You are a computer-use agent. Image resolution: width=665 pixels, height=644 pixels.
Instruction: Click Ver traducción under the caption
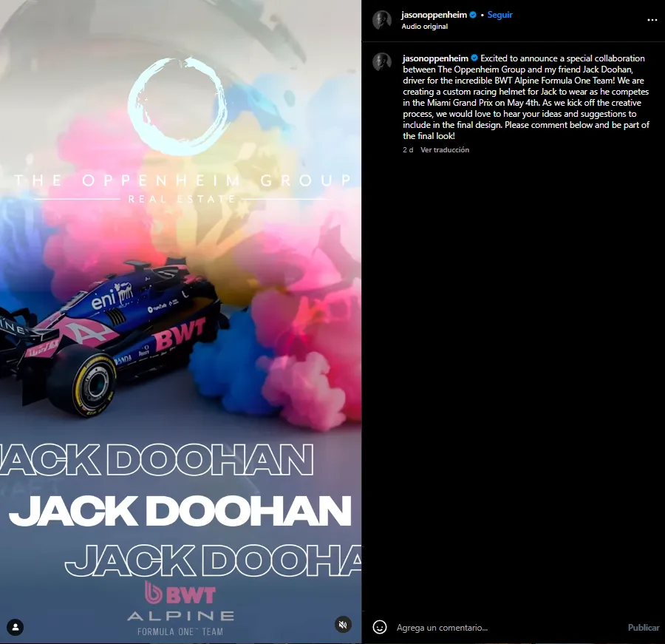(x=445, y=150)
